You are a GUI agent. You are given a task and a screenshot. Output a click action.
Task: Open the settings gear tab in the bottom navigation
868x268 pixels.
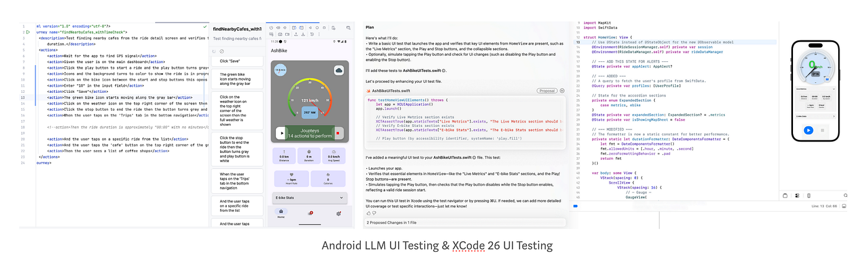tap(339, 213)
